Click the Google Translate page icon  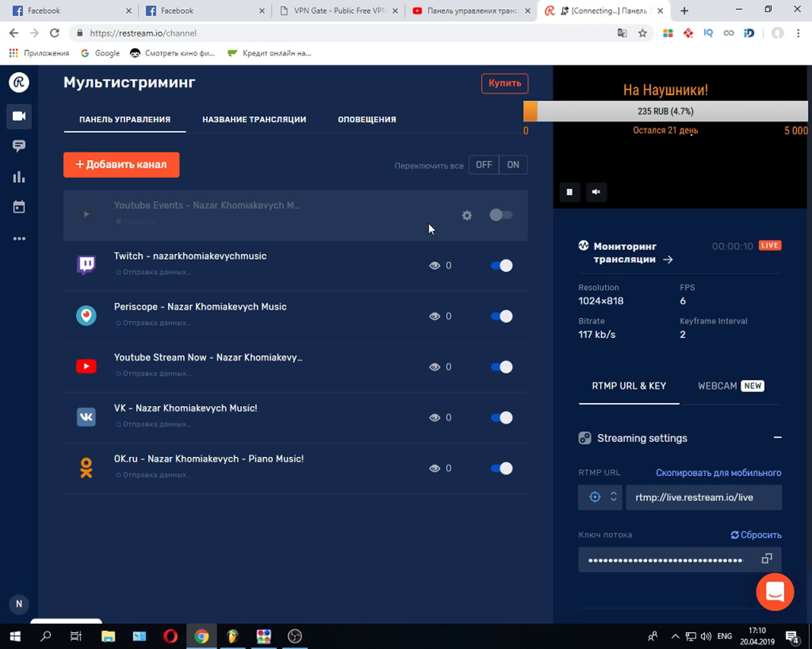[622, 33]
